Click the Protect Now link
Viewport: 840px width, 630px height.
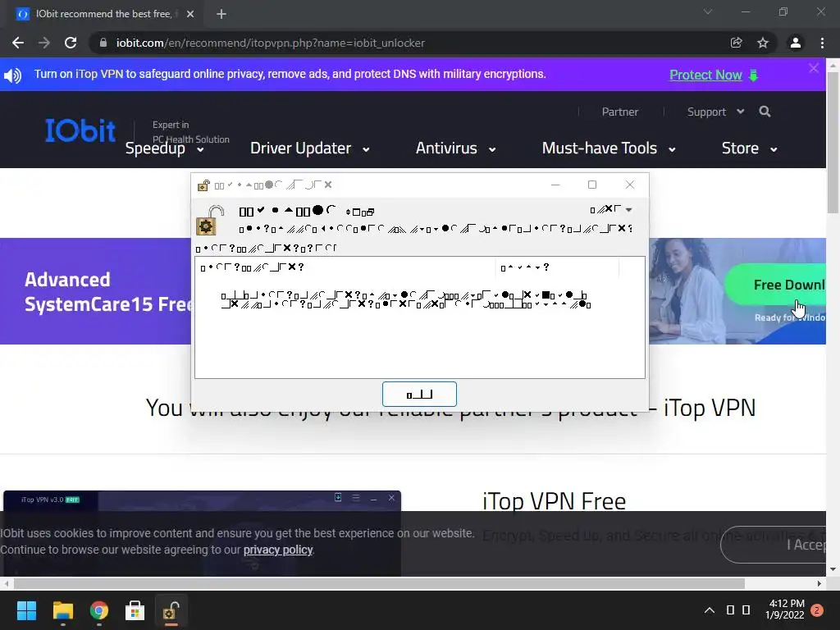[x=705, y=75]
